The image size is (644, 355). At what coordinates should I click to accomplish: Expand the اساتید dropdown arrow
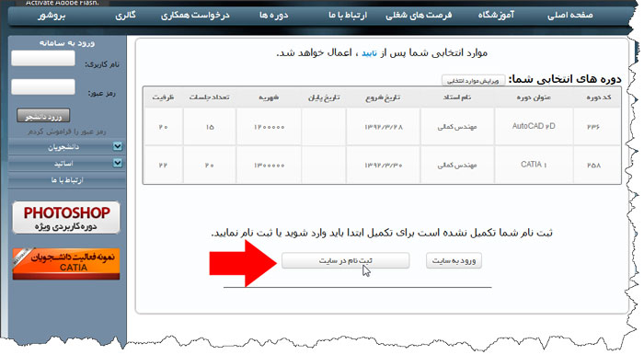click(x=118, y=164)
